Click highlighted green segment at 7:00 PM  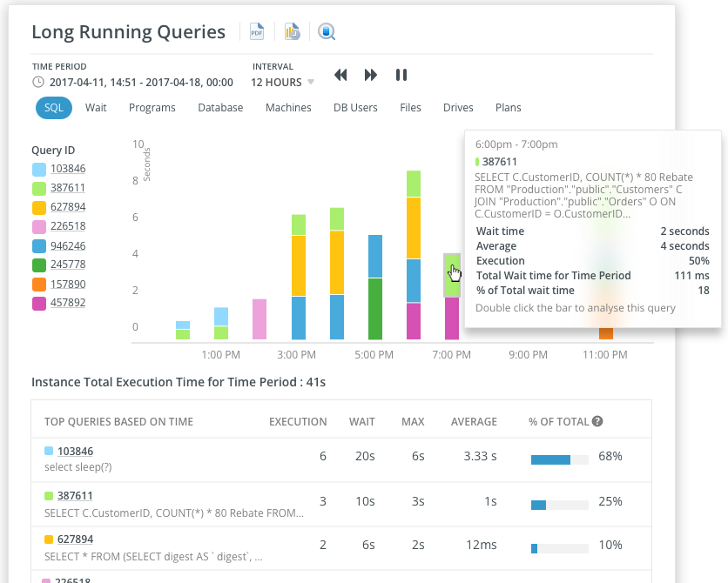coord(452,276)
